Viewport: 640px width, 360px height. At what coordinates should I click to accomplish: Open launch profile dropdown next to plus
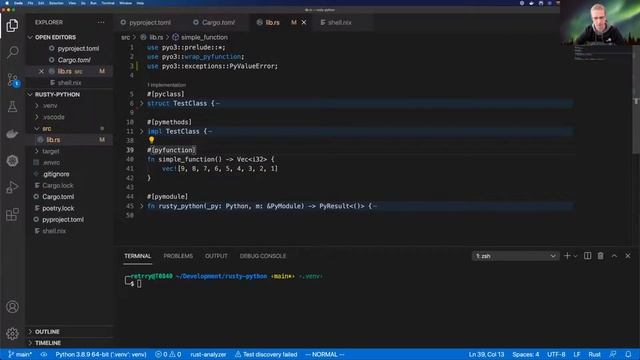tap(576, 256)
